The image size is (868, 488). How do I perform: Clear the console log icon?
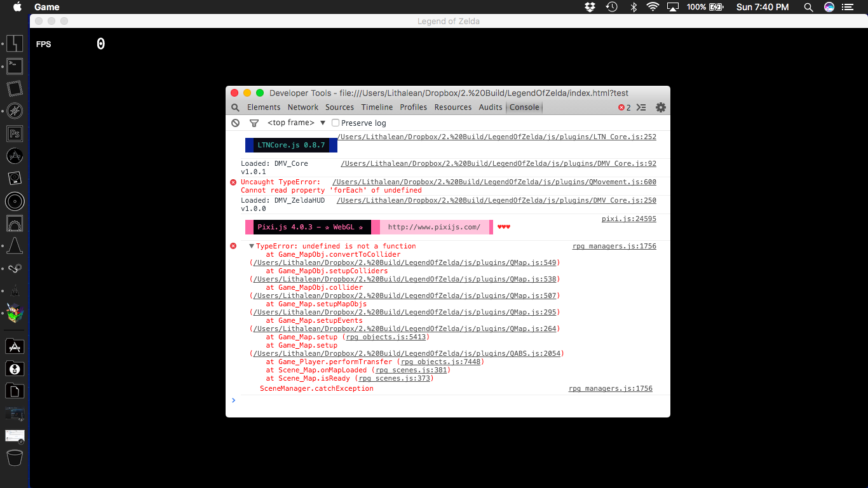pyautogui.click(x=235, y=123)
